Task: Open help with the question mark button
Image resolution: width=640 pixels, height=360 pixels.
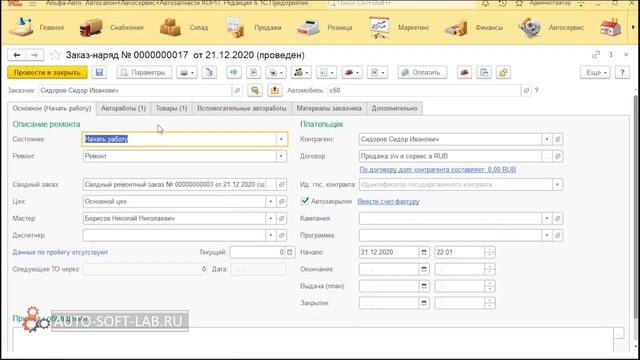Action: pyautogui.click(x=622, y=72)
